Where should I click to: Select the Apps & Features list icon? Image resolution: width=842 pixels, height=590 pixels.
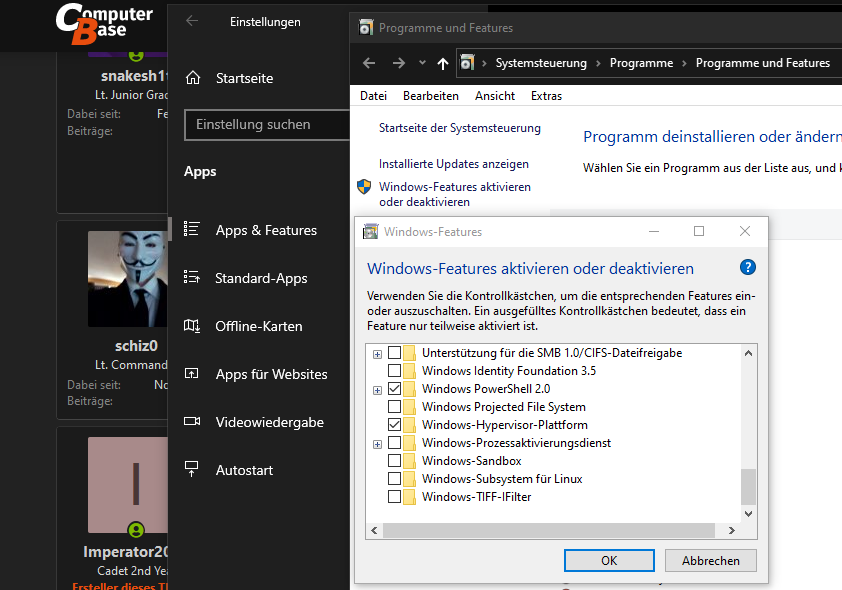click(x=192, y=229)
